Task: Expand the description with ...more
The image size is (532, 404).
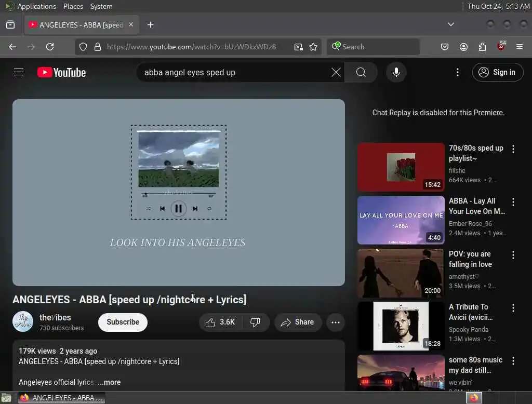Action: click(109, 382)
